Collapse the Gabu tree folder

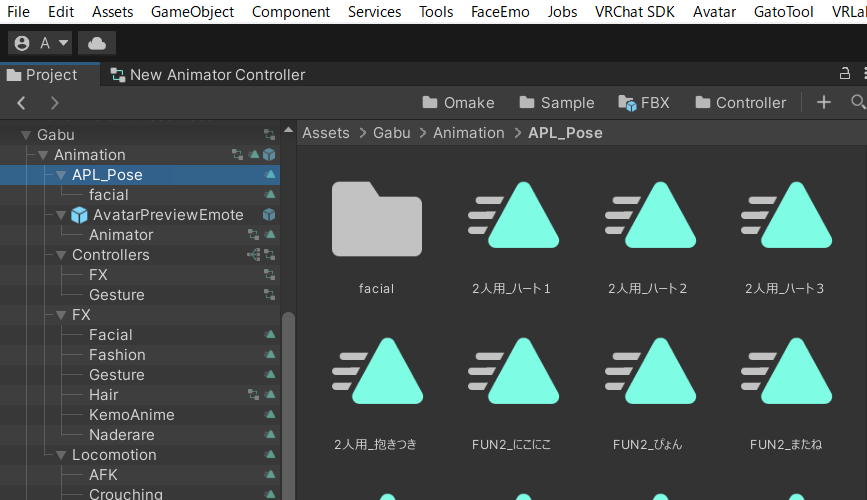[26, 135]
